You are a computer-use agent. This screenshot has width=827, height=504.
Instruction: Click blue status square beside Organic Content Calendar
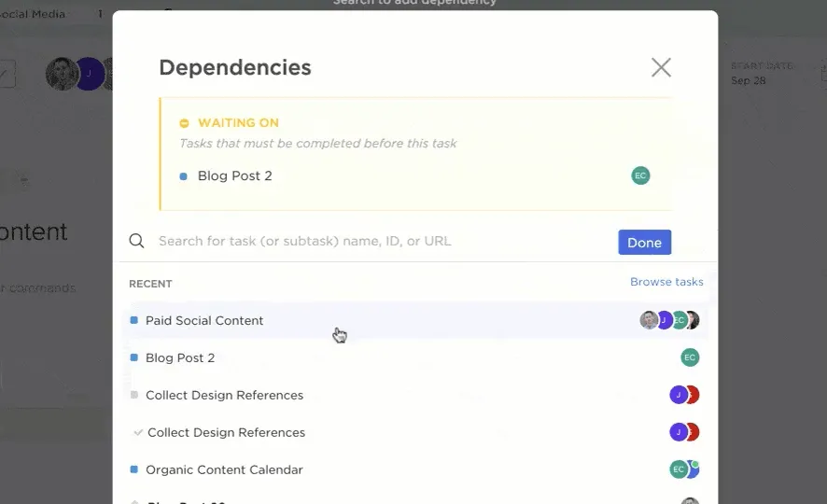tap(134, 469)
